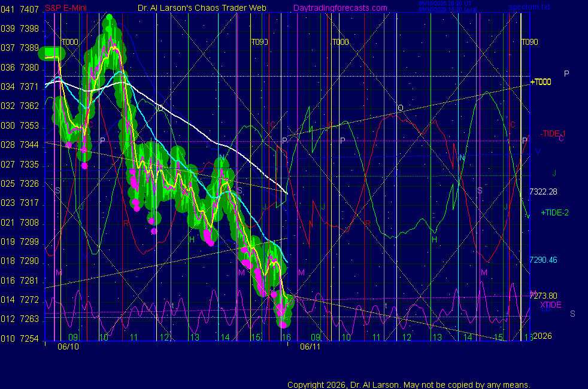Viewport: 588px width, 389px height.
Task: Click the "041 7407" price axis label
Action: (20, 10)
